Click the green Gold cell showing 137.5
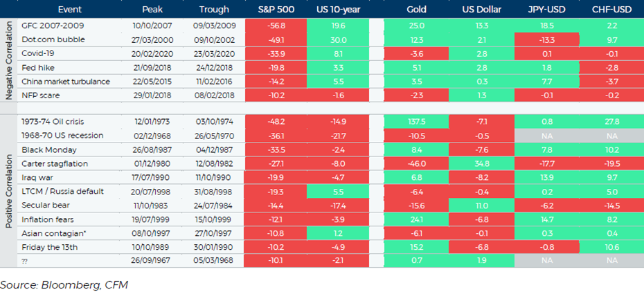Viewport: 644px width, 292px height. click(417, 121)
